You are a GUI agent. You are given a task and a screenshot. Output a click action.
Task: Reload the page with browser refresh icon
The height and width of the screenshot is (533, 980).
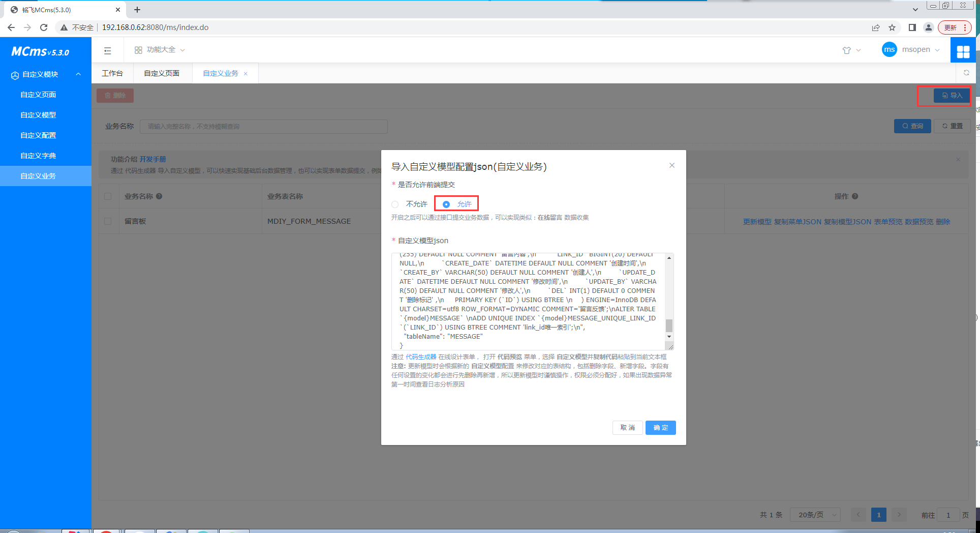pyautogui.click(x=44, y=27)
